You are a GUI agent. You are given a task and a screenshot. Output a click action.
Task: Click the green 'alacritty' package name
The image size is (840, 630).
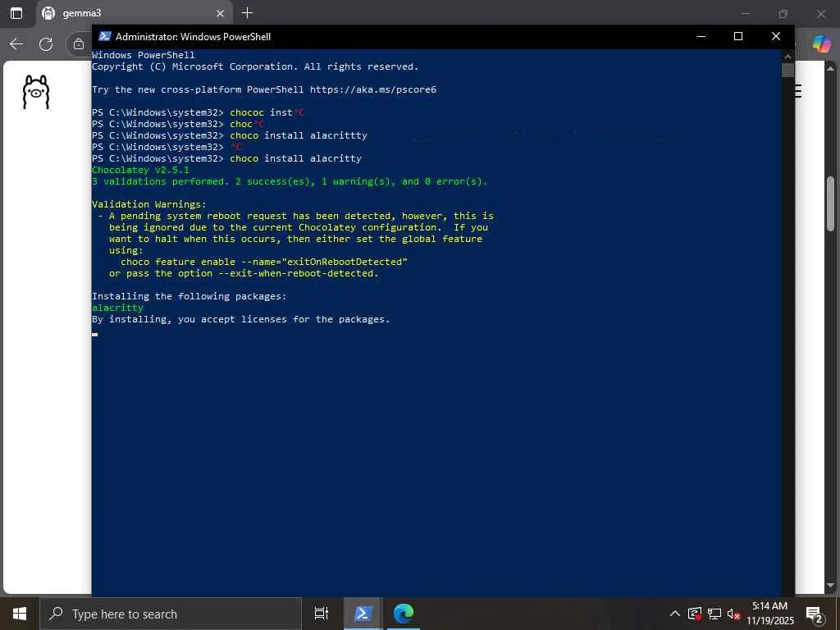pos(117,308)
